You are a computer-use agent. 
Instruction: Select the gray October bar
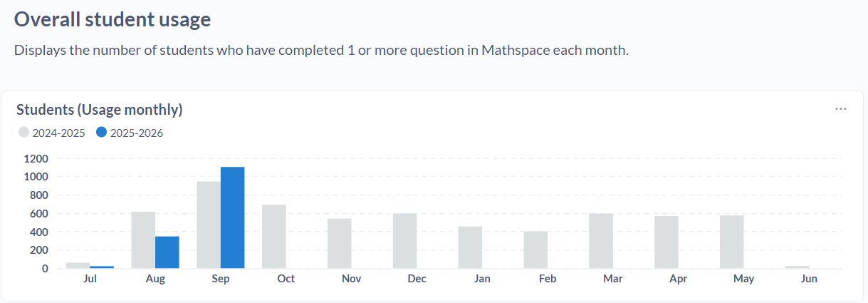pos(274,237)
